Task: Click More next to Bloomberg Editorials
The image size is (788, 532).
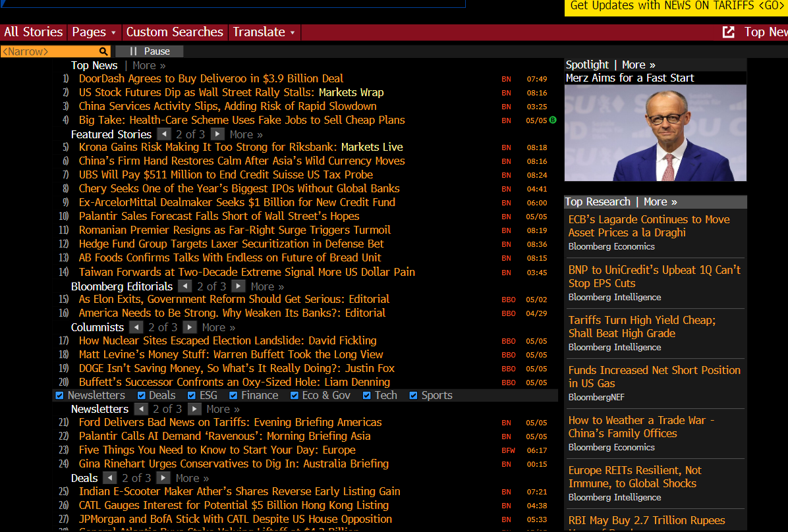Action: pyautogui.click(x=267, y=286)
